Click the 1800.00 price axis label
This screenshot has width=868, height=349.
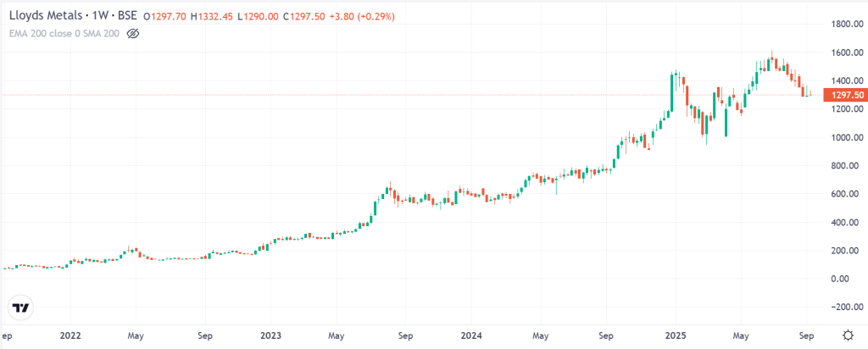[x=848, y=25]
